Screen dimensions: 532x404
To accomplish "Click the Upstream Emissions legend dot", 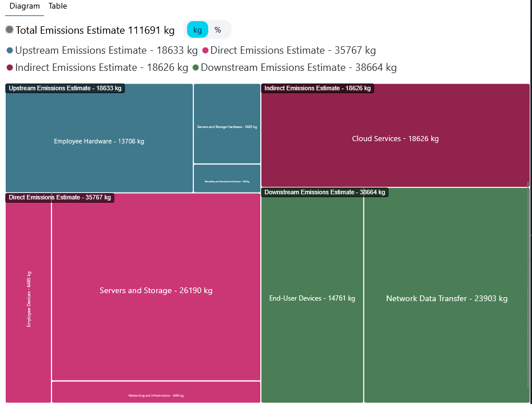I will coord(10,51).
